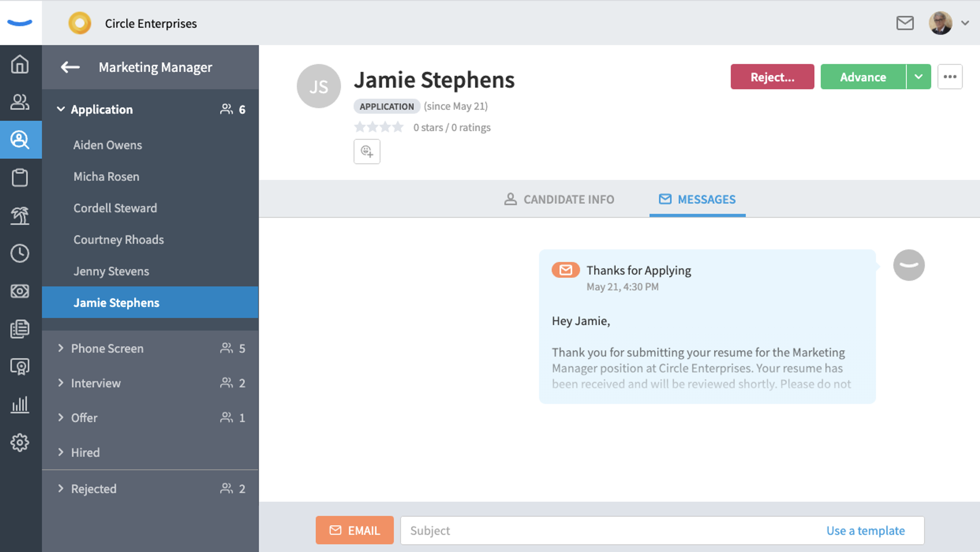Select the Hiring candidate search icon
980x552 pixels.
click(20, 140)
